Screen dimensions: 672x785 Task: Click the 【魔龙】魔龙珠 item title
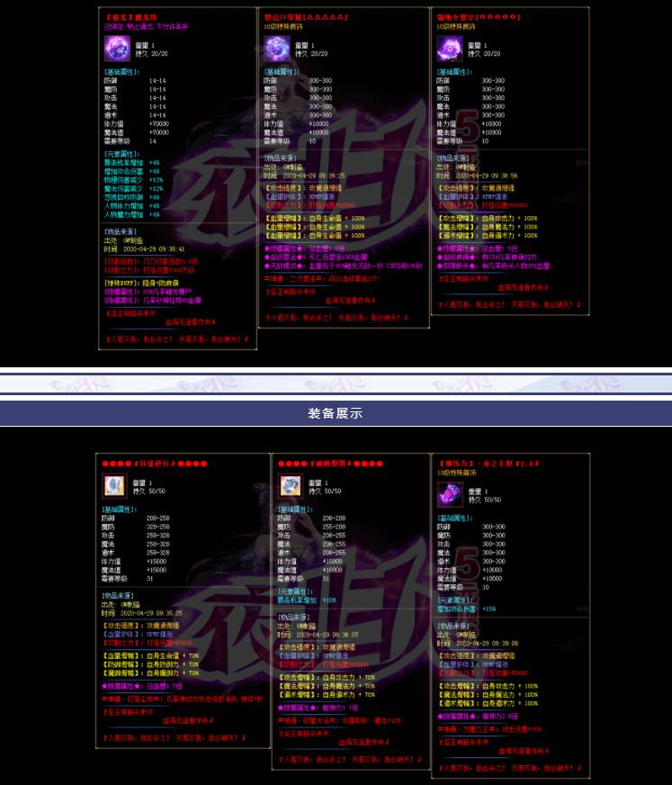pos(133,17)
